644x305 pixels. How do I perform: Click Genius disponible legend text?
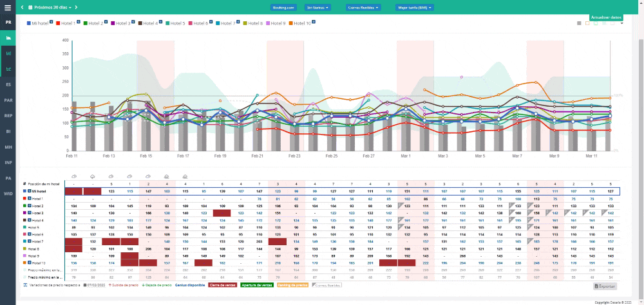(x=190, y=284)
